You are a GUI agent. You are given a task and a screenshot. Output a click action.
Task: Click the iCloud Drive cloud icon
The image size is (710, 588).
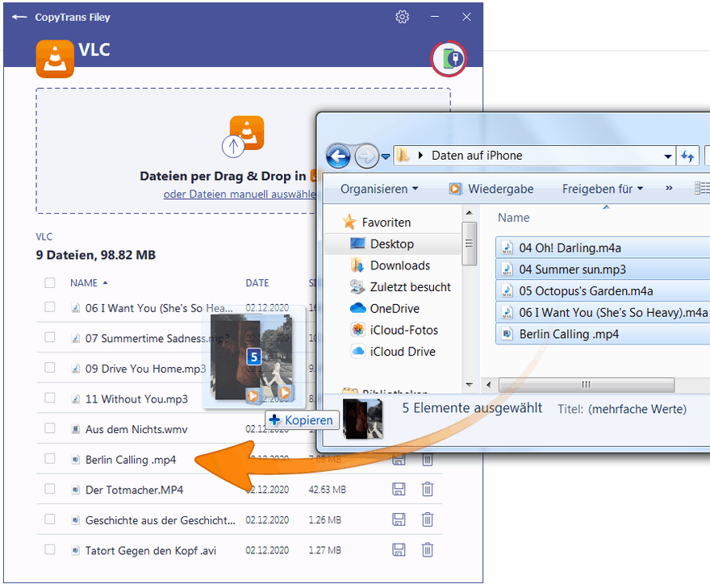coord(357,351)
